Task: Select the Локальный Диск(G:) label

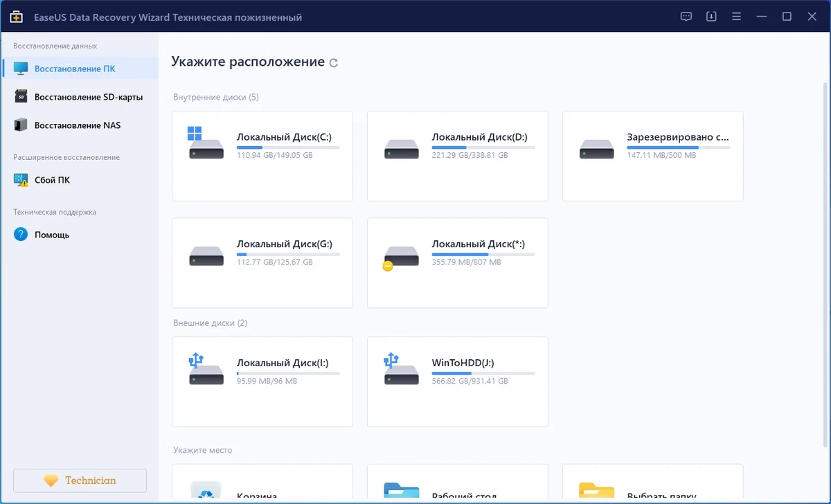Action: tap(285, 244)
